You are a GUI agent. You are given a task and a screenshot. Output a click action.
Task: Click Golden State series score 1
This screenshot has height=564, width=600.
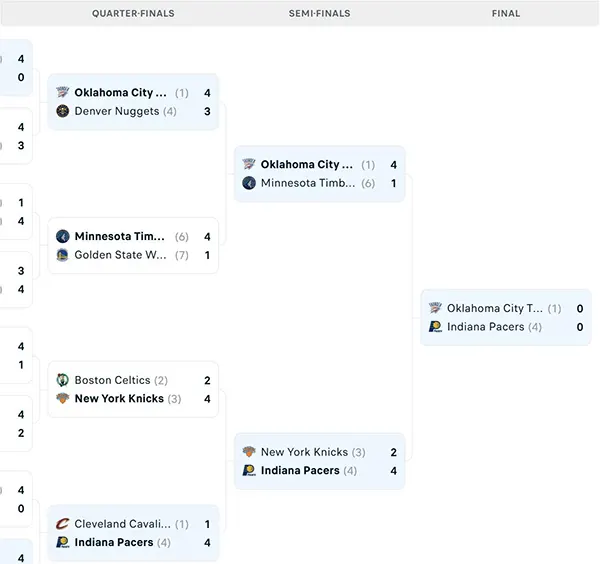pyautogui.click(x=207, y=255)
